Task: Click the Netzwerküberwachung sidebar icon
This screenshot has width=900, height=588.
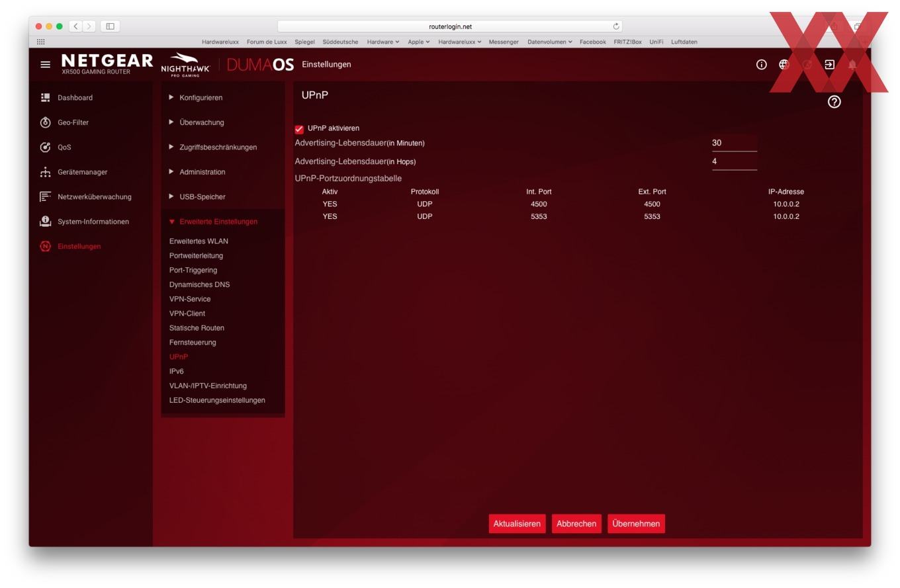Action: (45, 196)
